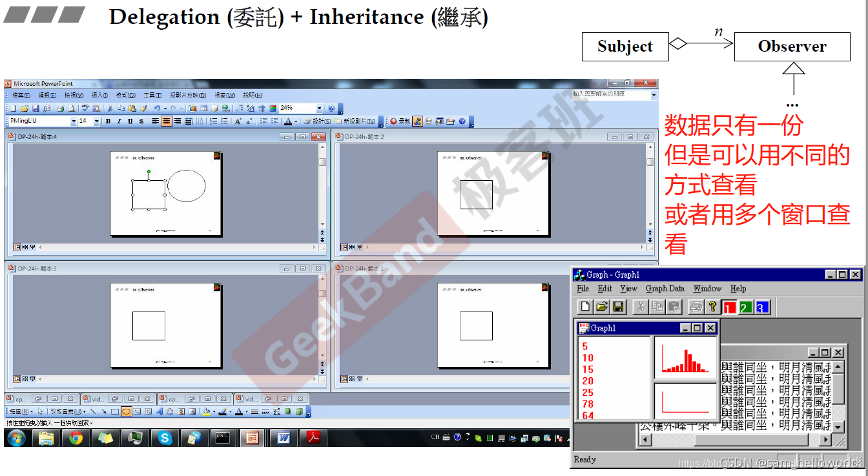
Task: Click the Help question-mark icon in Graph's toolbar
Action: point(712,307)
